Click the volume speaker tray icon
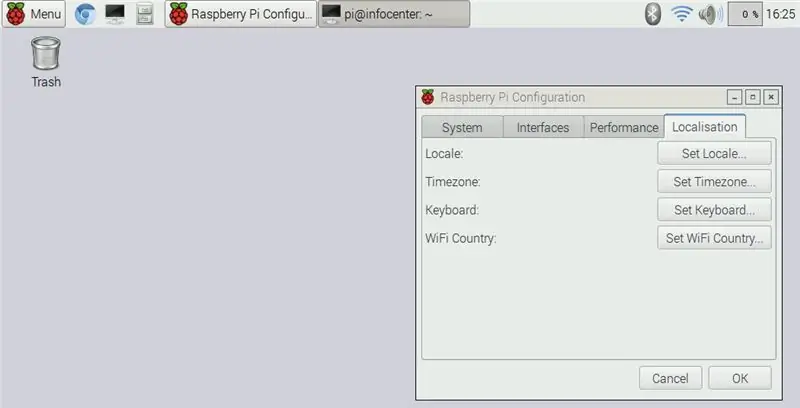This screenshot has width=800, height=408. pos(710,14)
